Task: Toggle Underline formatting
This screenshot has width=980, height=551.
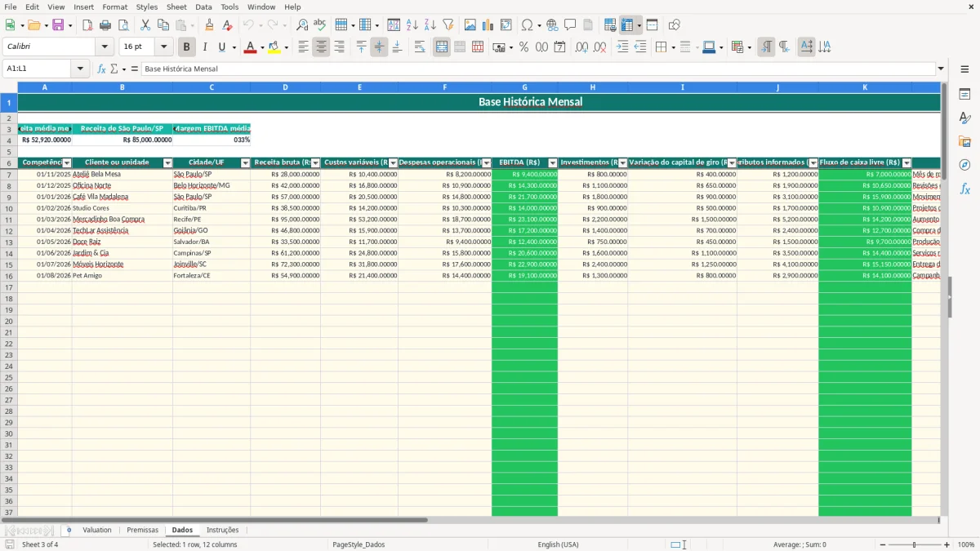Action: [x=221, y=47]
